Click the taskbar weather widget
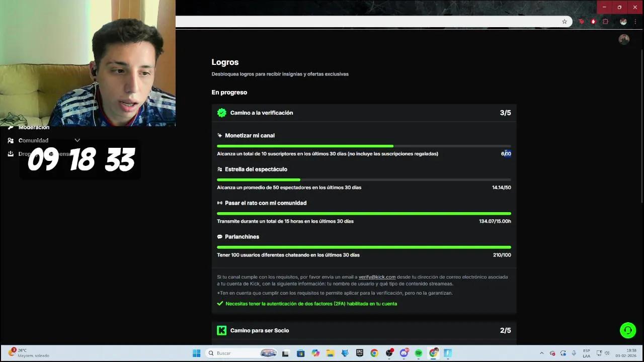The image size is (644, 362). pyautogui.click(x=29, y=353)
